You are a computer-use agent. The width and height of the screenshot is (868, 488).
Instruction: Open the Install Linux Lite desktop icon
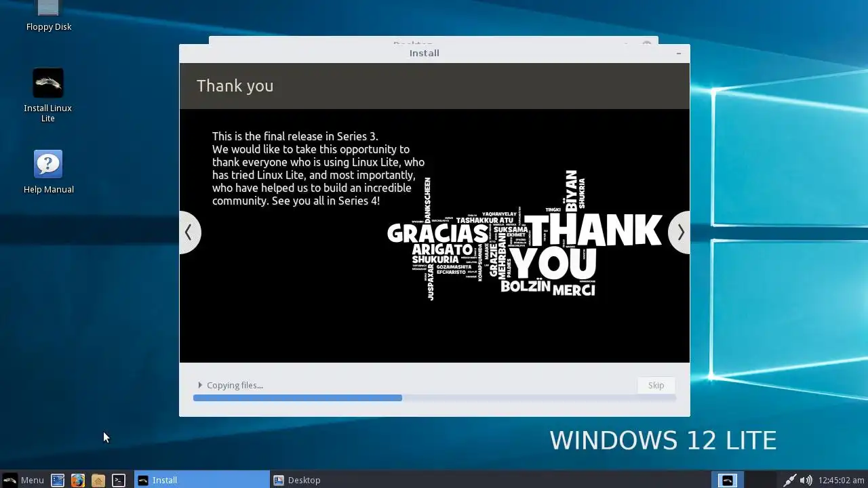47,95
